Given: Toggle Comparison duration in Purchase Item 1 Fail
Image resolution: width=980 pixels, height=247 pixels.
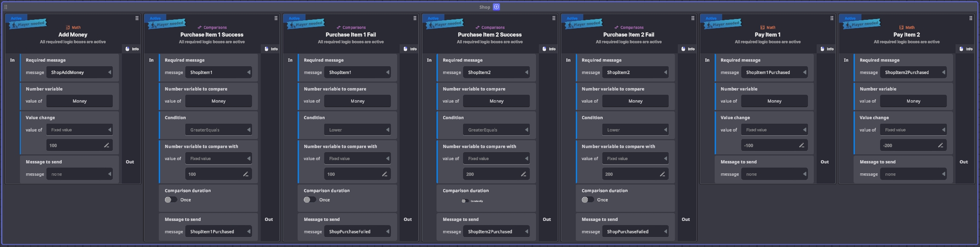Looking at the screenshot, I should click(310, 200).
